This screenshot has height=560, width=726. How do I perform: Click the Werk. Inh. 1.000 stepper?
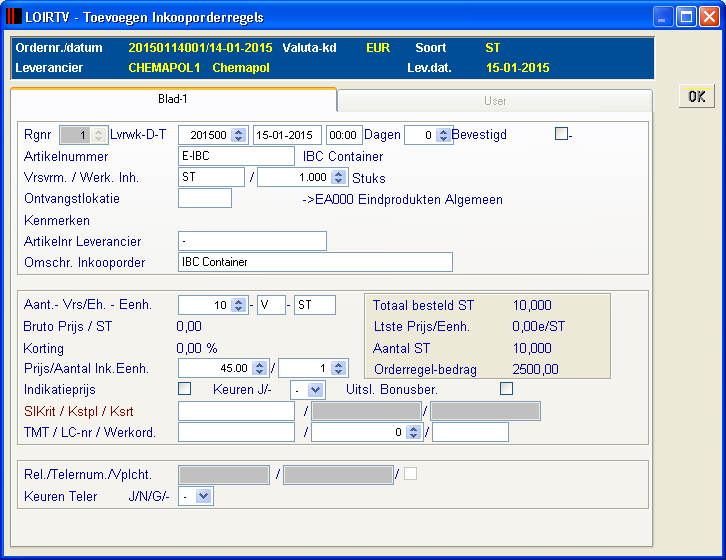pos(338,177)
